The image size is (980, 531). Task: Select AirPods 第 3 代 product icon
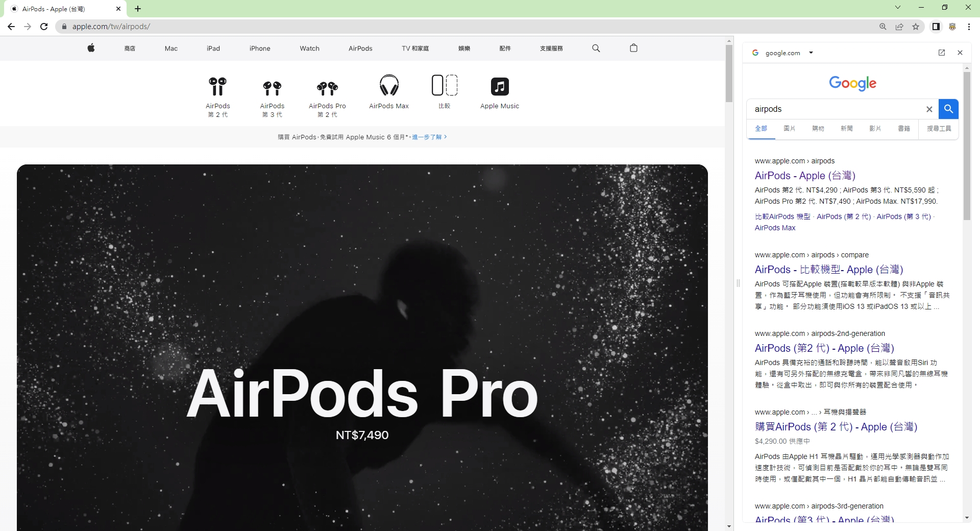point(272,88)
